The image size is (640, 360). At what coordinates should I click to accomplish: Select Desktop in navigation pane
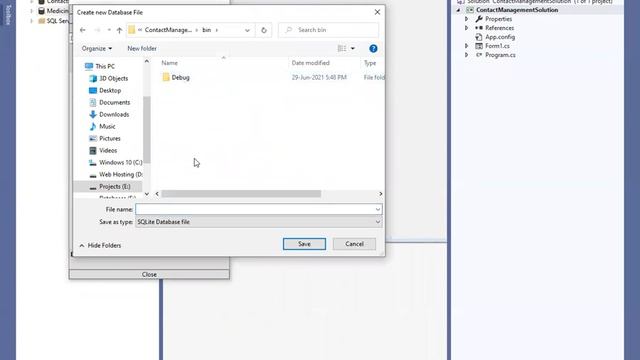point(110,90)
